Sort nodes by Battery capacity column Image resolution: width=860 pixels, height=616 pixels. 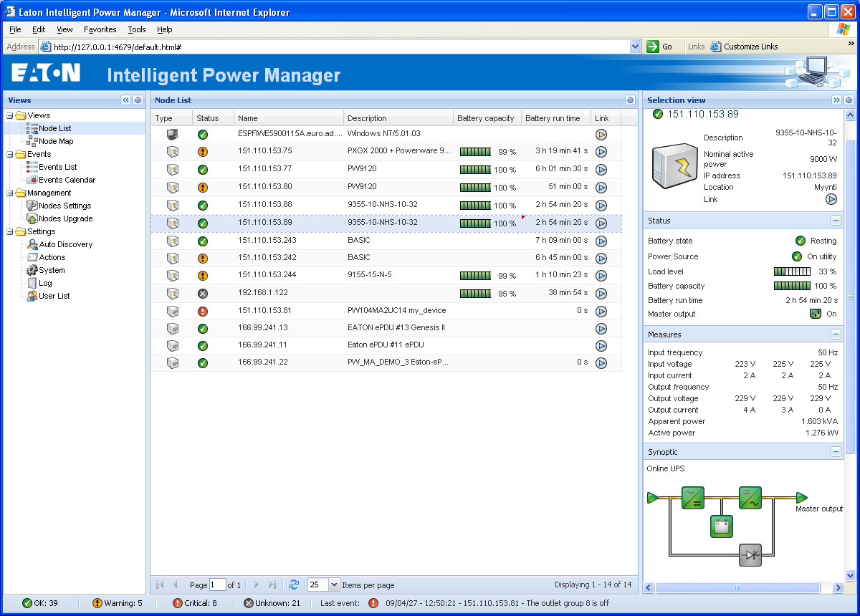click(x=487, y=118)
